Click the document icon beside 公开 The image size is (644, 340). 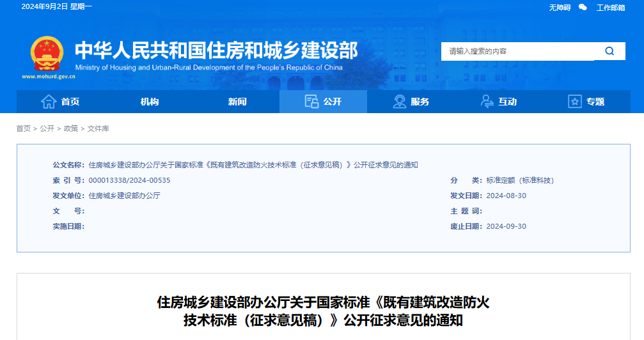pos(311,102)
